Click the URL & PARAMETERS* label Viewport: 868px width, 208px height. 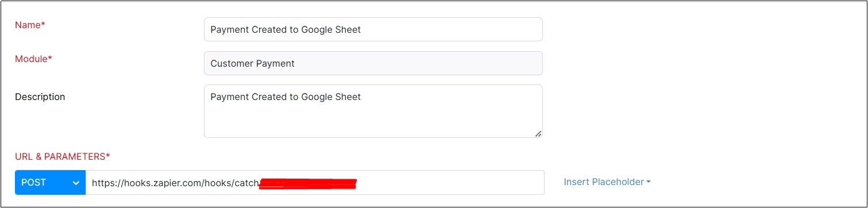click(x=62, y=156)
